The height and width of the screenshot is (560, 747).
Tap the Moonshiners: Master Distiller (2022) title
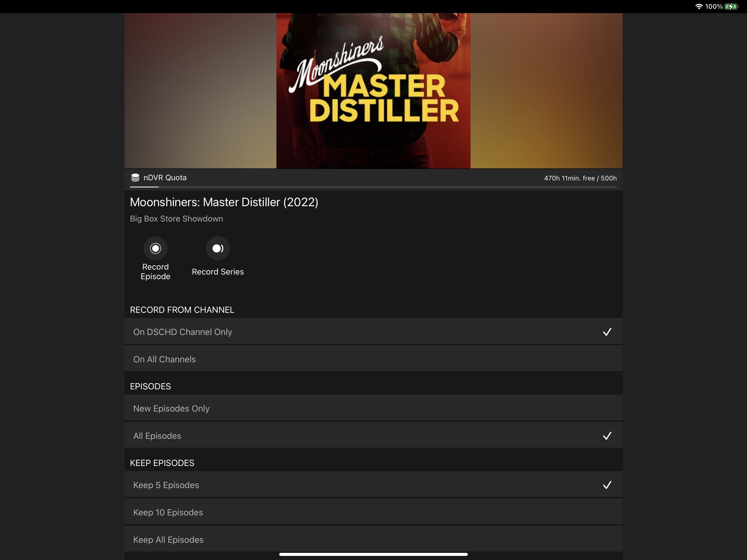click(224, 202)
